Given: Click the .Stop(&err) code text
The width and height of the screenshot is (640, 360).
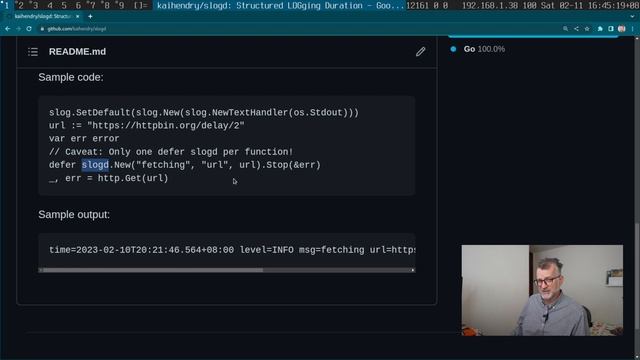Looking at the screenshot, I should [291, 165].
